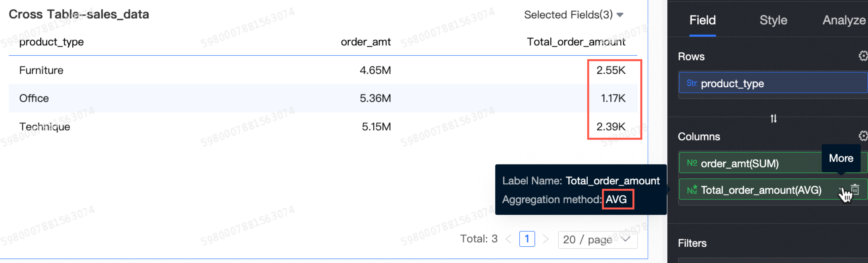
Task: Click the order_amt column header
Action: click(x=365, y=42)
